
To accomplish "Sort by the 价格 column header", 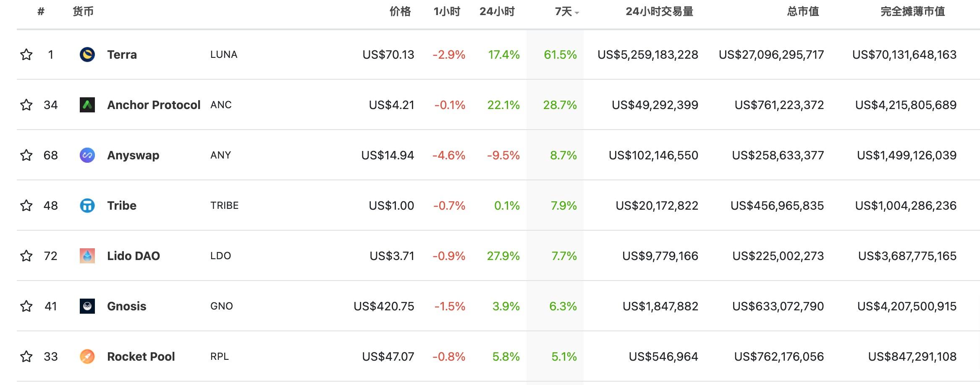I will (400, 12).
